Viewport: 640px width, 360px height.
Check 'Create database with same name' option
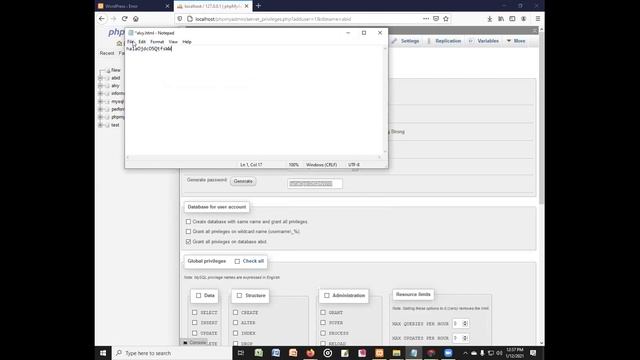tap(188, 222)
